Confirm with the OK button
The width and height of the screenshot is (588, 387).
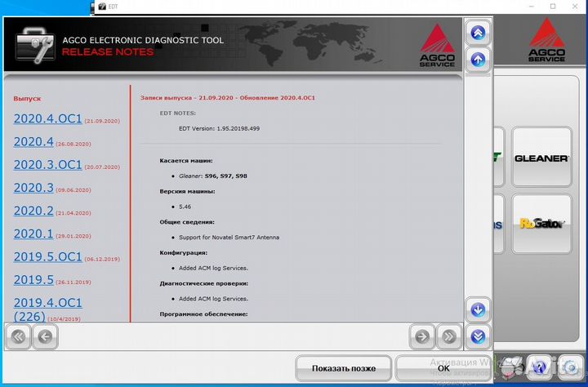[x=443, y=368]
